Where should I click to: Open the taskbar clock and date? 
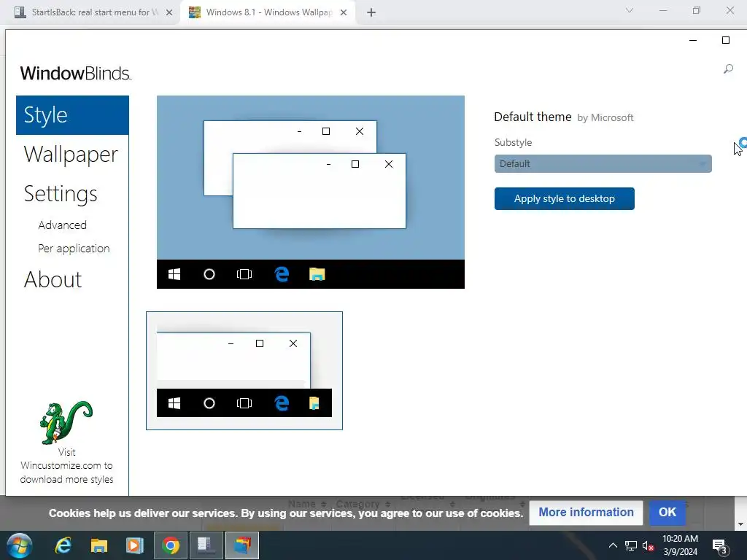click(x=681, y=545)
